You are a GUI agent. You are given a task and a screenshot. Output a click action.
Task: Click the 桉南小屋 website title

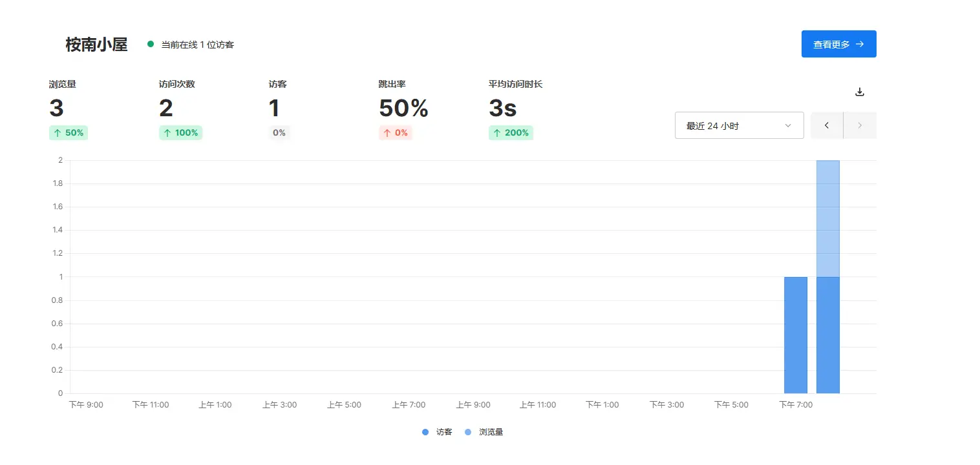96,45
